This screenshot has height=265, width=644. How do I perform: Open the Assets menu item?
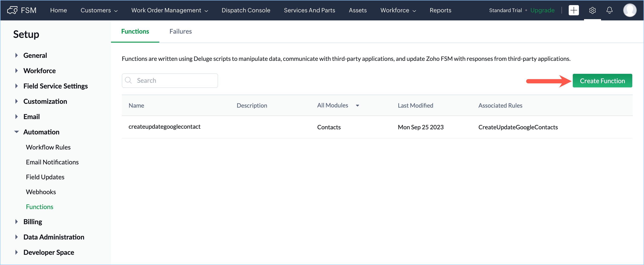358,10
